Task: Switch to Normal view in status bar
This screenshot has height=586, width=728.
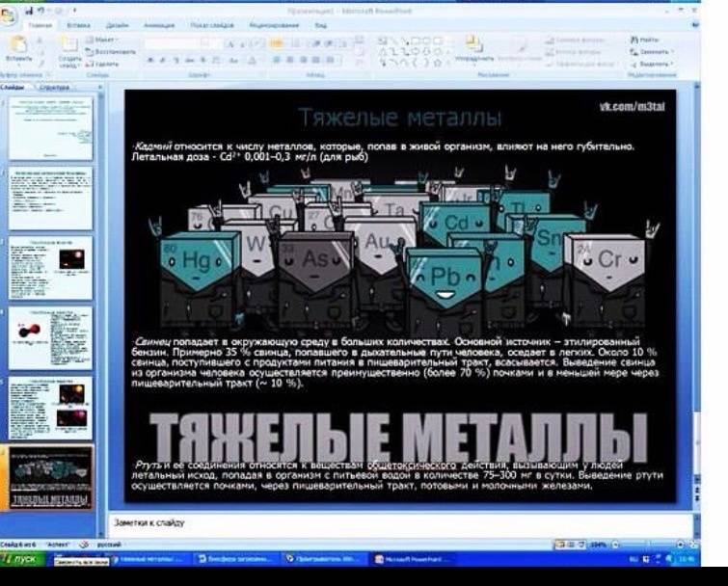Action: coord(560,545)
